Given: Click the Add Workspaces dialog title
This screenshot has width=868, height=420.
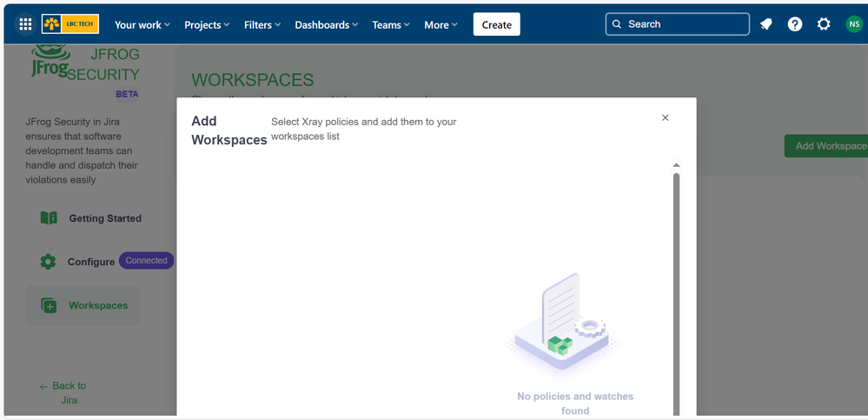Looking at the screenshot, I should pos(229,130).
